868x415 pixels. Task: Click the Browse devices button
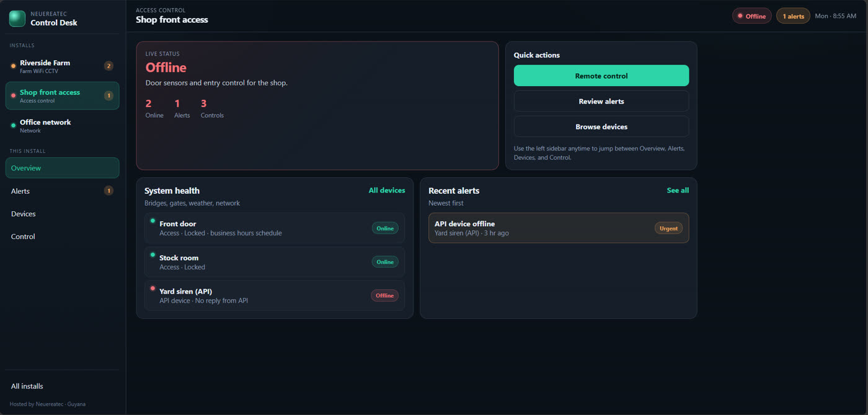pos(601,126)
